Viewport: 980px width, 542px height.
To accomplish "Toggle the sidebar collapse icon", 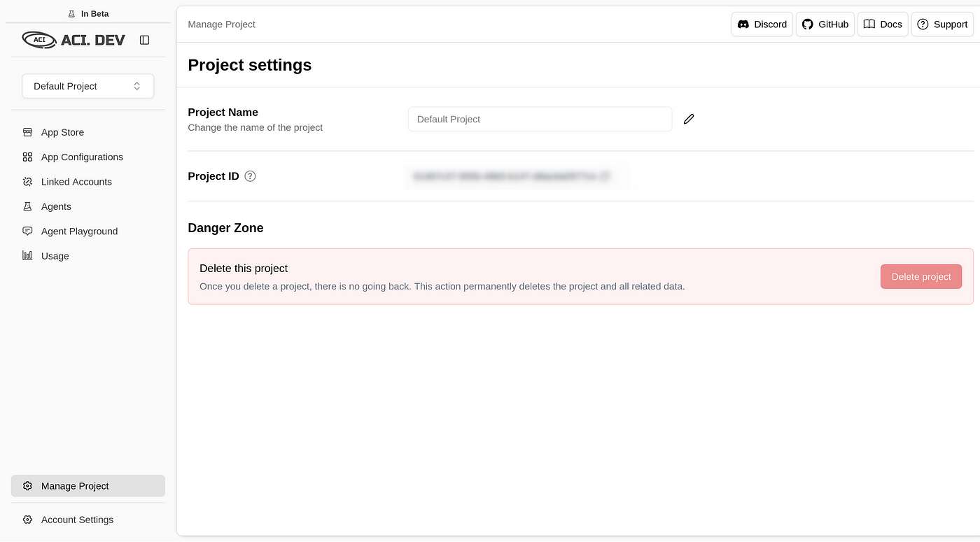I will (x=144, y=40).
